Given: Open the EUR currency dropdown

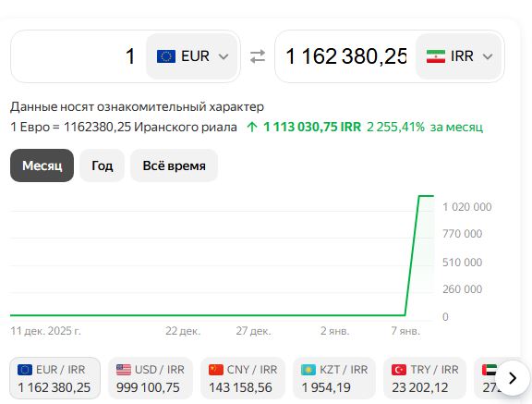Looking at the screenshot, I should click(x=192, y=56).
